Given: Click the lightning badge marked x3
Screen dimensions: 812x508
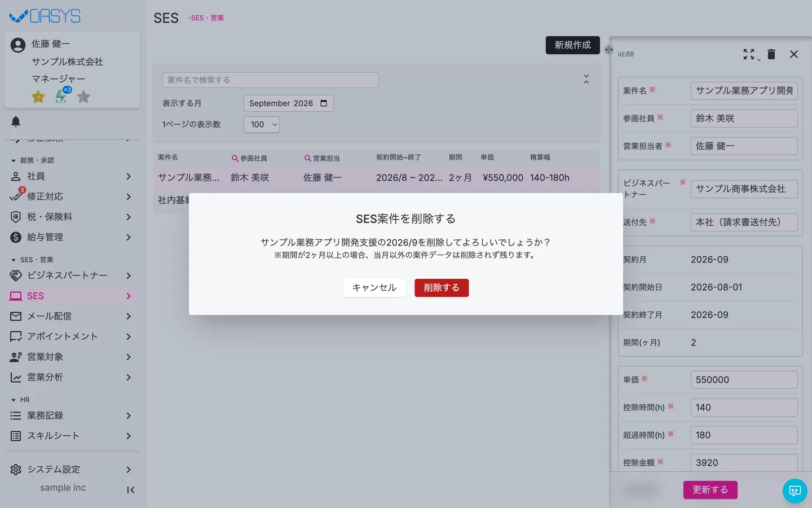Looking at the screenshot, I should click(62, 95).
